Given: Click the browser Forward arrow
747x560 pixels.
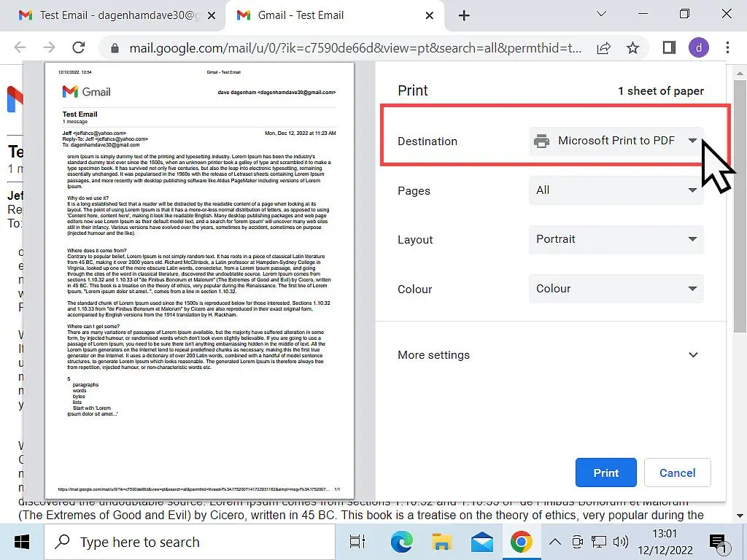Looking at the screenshot, I should 49,47.
